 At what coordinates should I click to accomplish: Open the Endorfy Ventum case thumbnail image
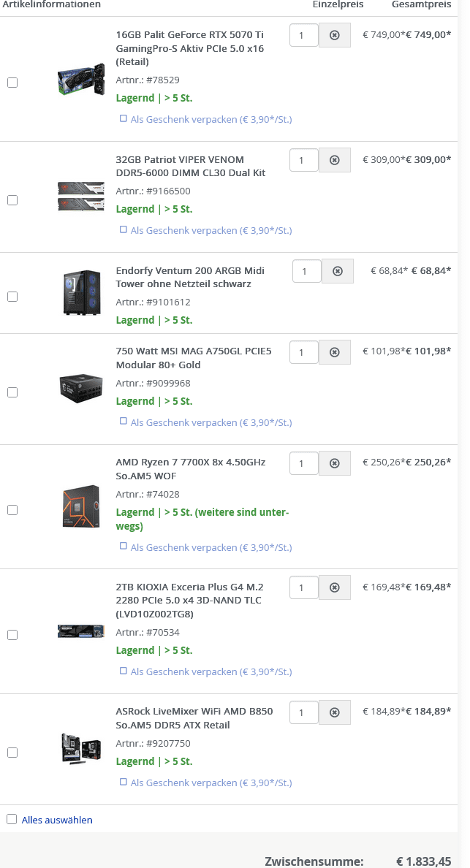tap(80, 293)
